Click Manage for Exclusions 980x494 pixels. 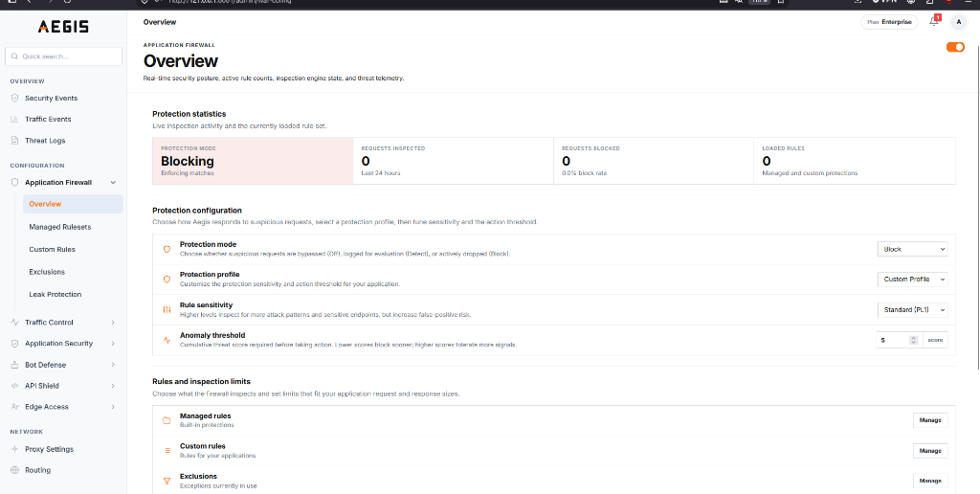[930, 481]
